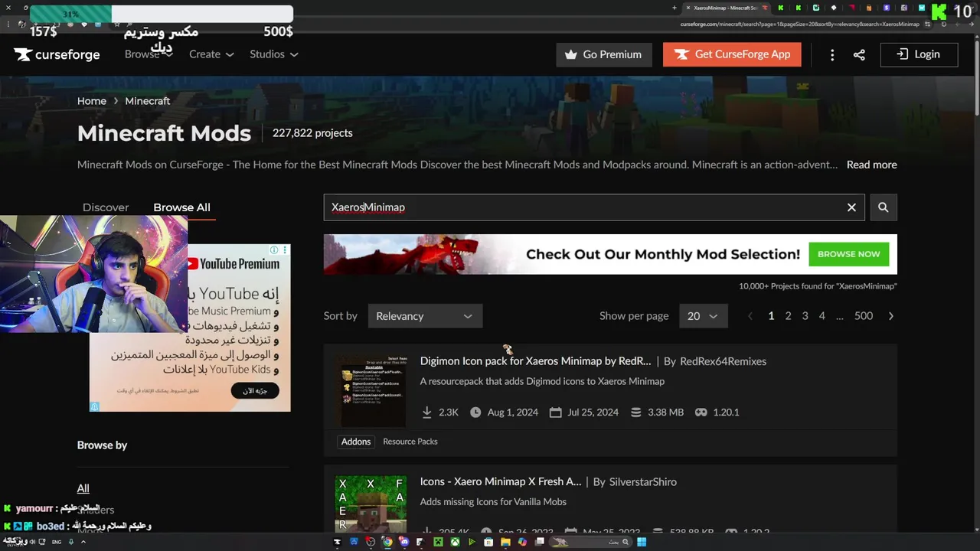
Task: Click the browser address bar URL
Action: point(799,24)
